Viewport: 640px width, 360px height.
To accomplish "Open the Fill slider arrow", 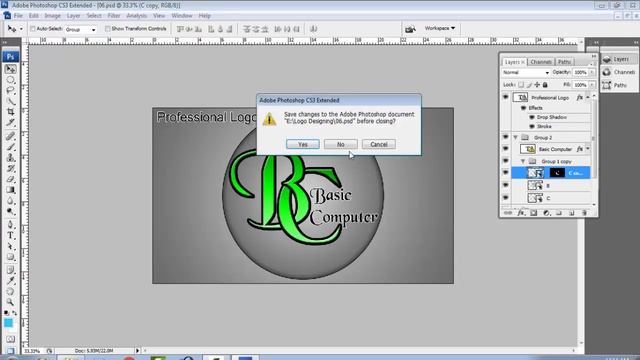I will [x=592, y=85].
